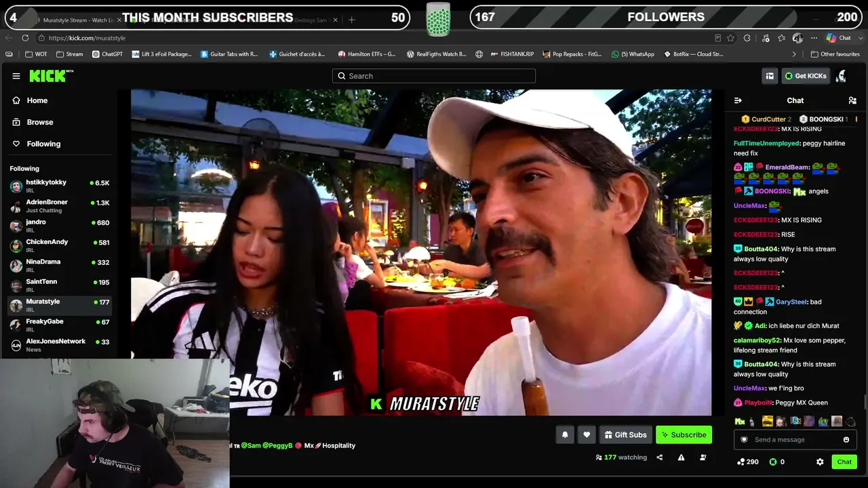
Task: Follow the channel with the heart icon
Action: pos(587,435)
